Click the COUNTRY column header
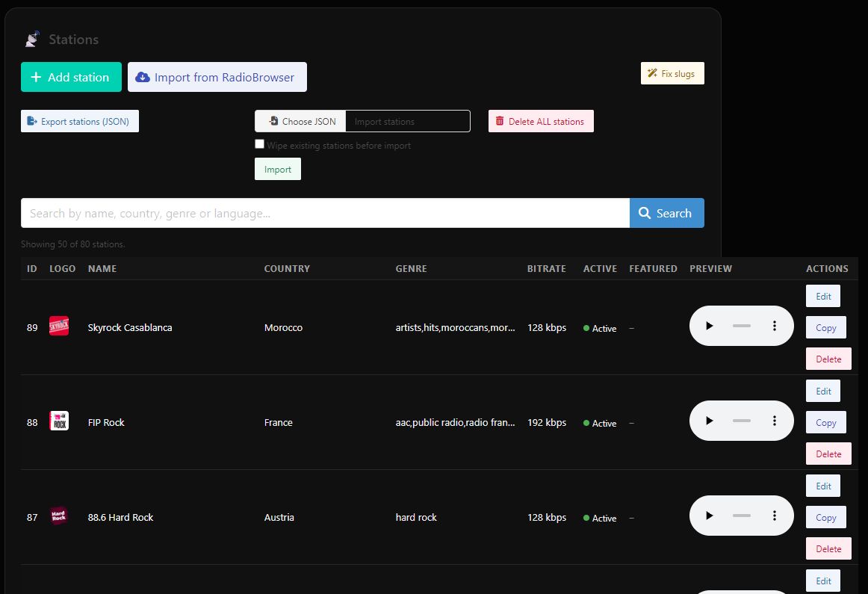The image size is (868, 594). pos(287,268)
